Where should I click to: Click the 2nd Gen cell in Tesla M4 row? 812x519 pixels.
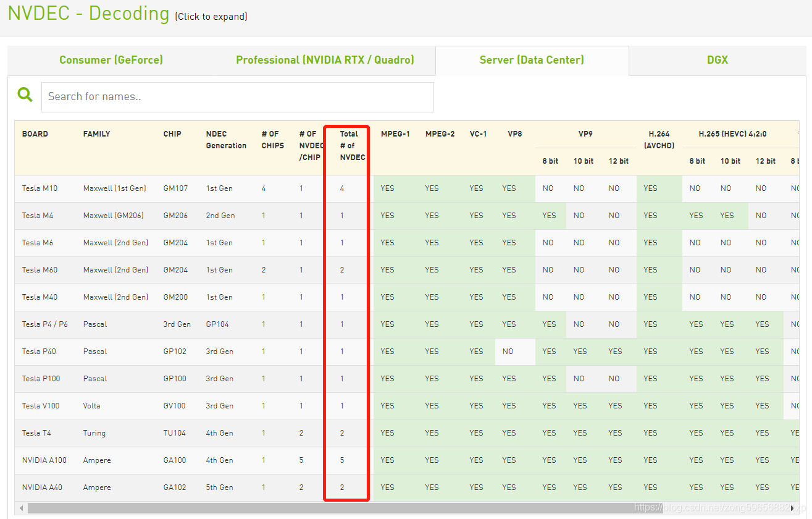[x=220, y=216]
